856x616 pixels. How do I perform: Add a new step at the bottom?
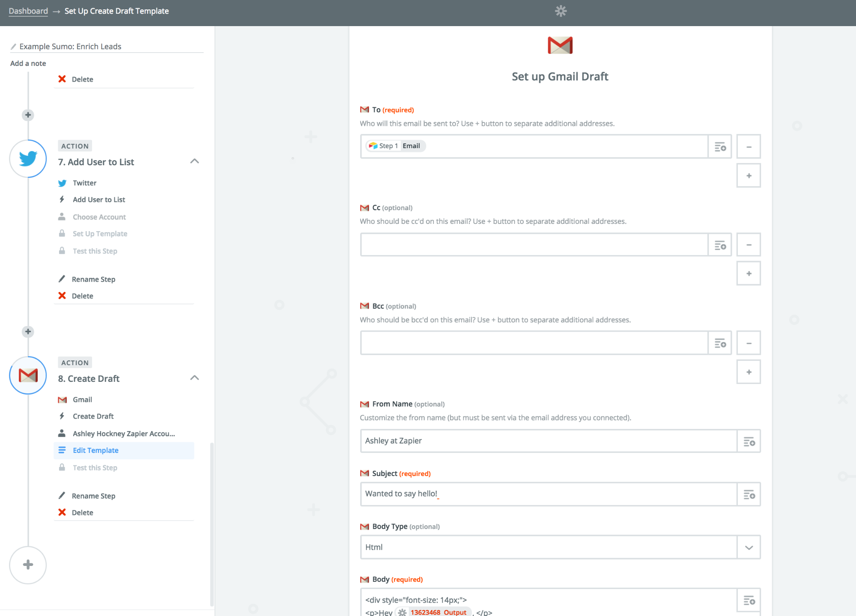(28, 565)
